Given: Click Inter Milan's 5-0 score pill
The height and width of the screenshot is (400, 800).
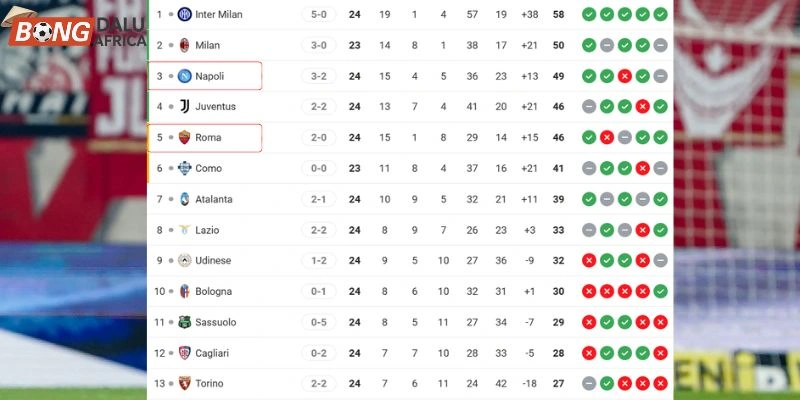Looking at the screenshot, I should coord(318,15).
